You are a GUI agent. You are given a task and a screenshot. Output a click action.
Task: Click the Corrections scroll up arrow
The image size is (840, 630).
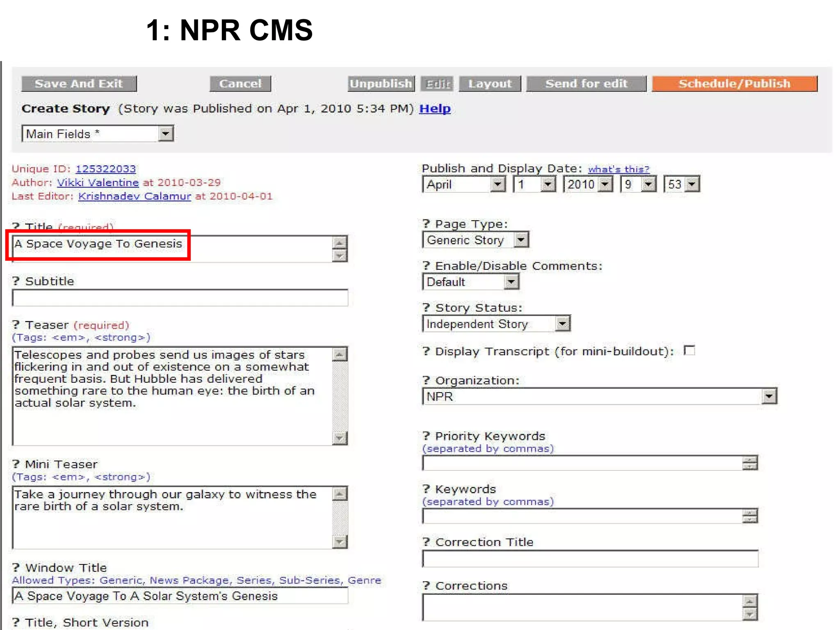[x=750, y=601]
